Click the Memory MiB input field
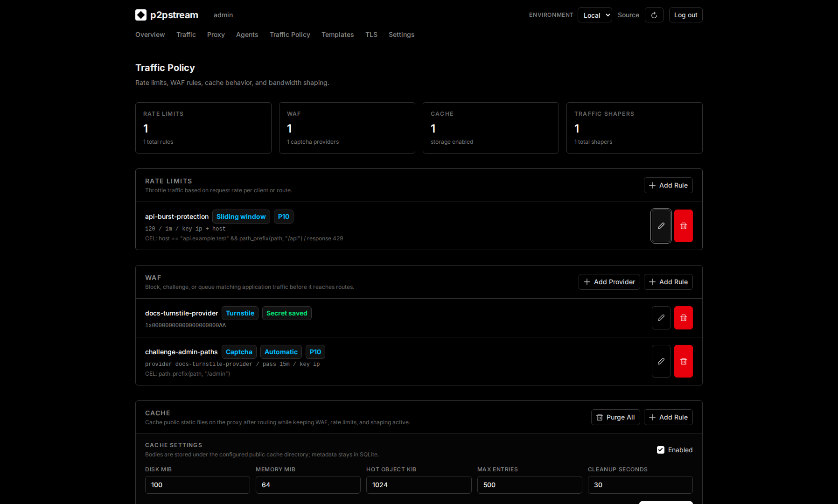This screenshot has width=838, height=504. (308, 485)
